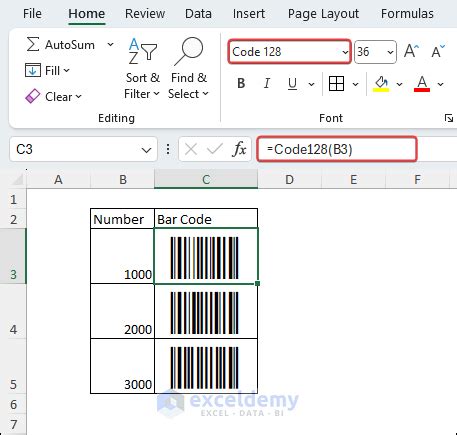Open Font settings dialog launcher

coord(449,118)
